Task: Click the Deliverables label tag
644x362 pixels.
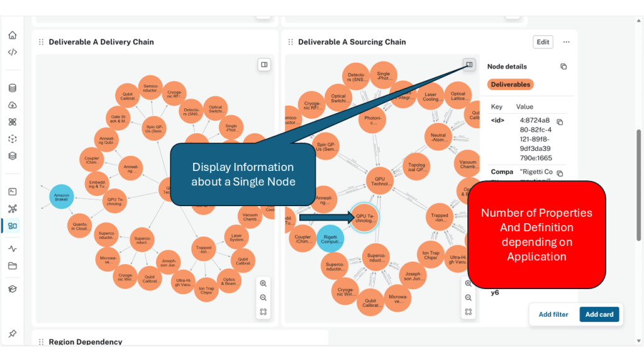Action: [510, 84]
